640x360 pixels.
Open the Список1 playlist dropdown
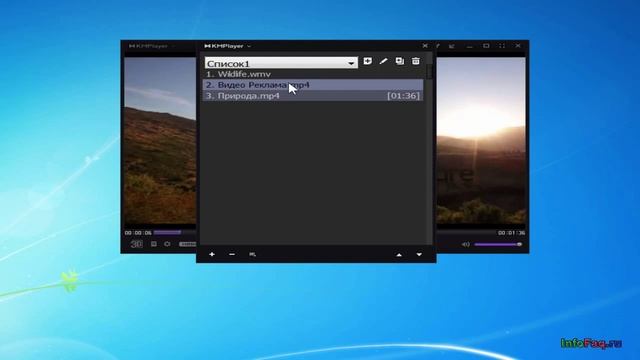pyautogui.click(x=281, y=63)
